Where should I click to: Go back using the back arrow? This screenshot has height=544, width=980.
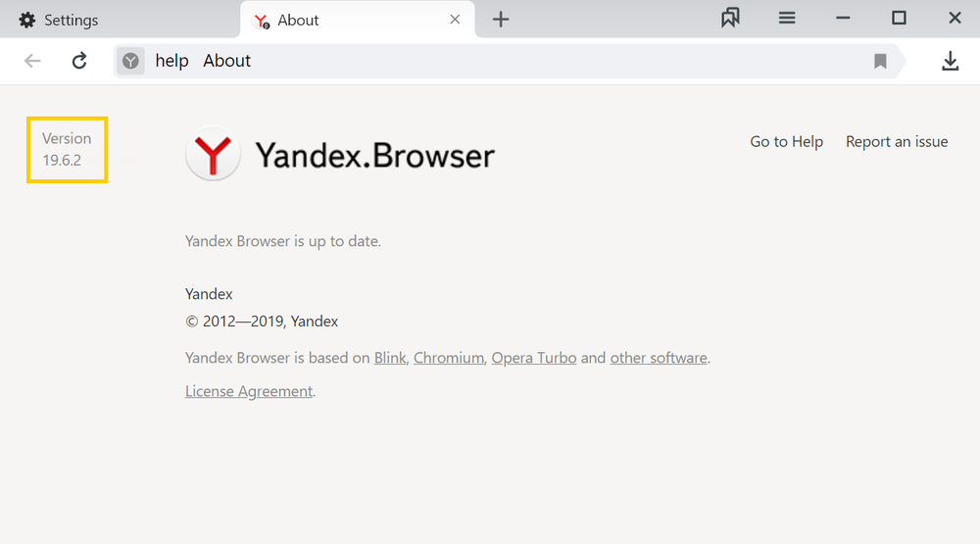[32, 61]
